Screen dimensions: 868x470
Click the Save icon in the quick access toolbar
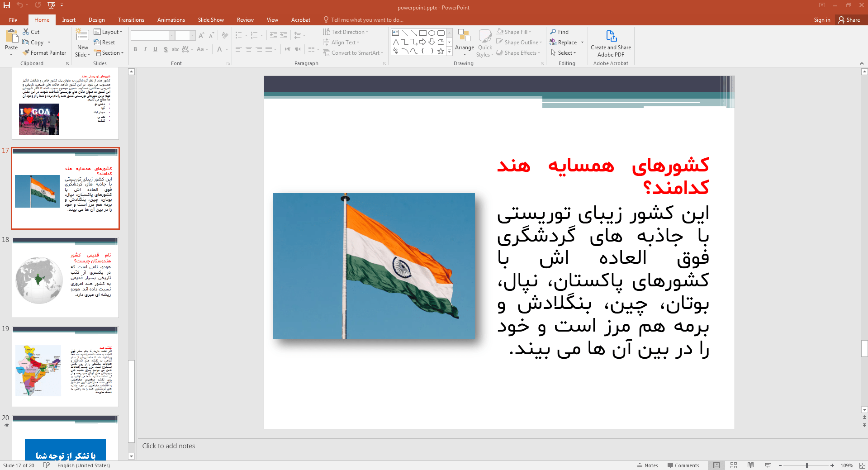[x=6, y=5]
